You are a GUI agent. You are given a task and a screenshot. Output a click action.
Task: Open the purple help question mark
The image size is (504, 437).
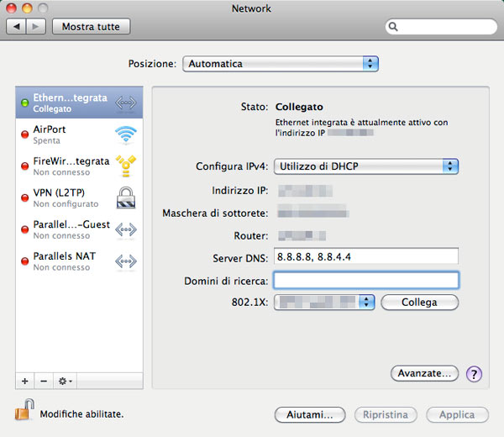click(473, 374)
